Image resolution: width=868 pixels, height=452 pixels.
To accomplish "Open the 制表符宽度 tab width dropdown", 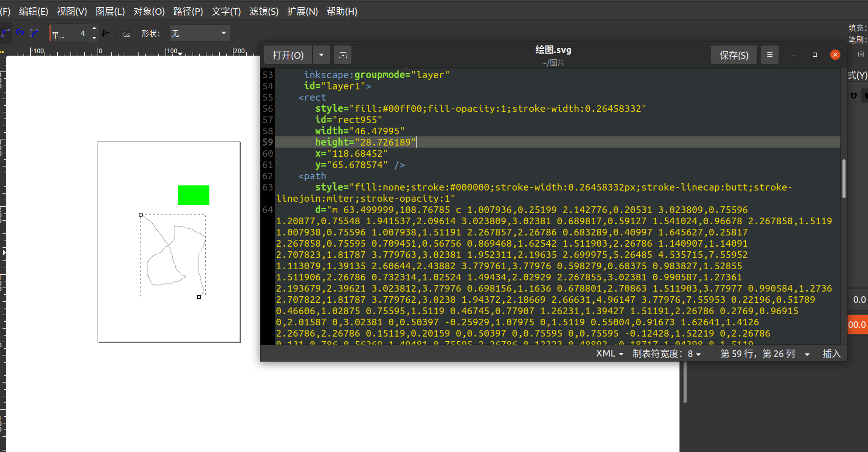I will (666, 353).
